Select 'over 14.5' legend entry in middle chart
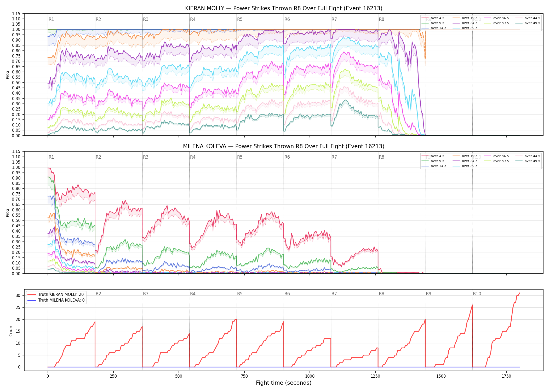The height and width of the screenshot is (392, 549). tap(434, 166)
